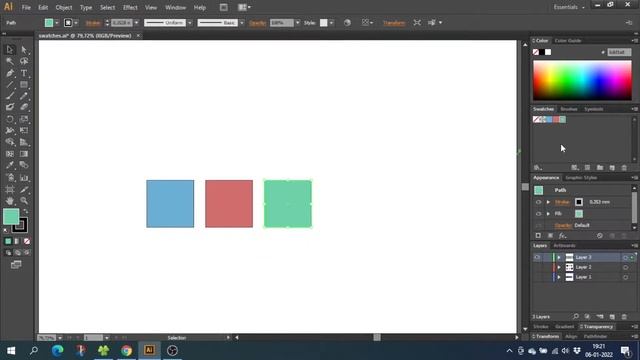
Task: Toggle Fill visibility in Appearance panel
Action: 538,213
